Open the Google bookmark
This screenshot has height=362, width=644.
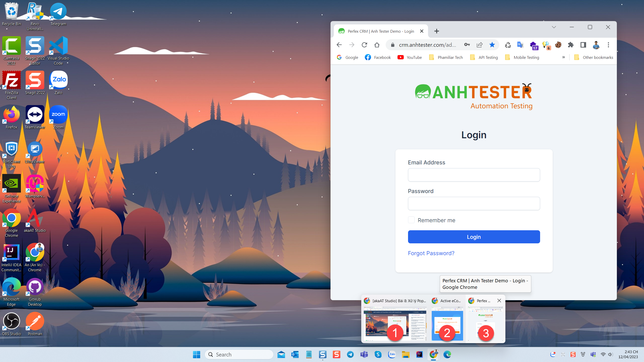[x=347, y=57]
